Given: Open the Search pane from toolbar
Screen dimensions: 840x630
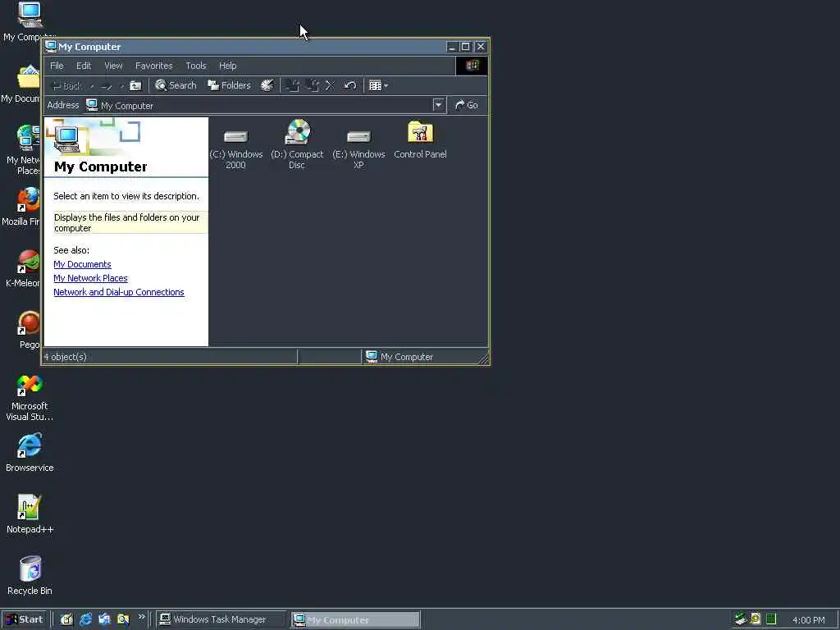Looking at the screenshot, I should click(176, 85).
